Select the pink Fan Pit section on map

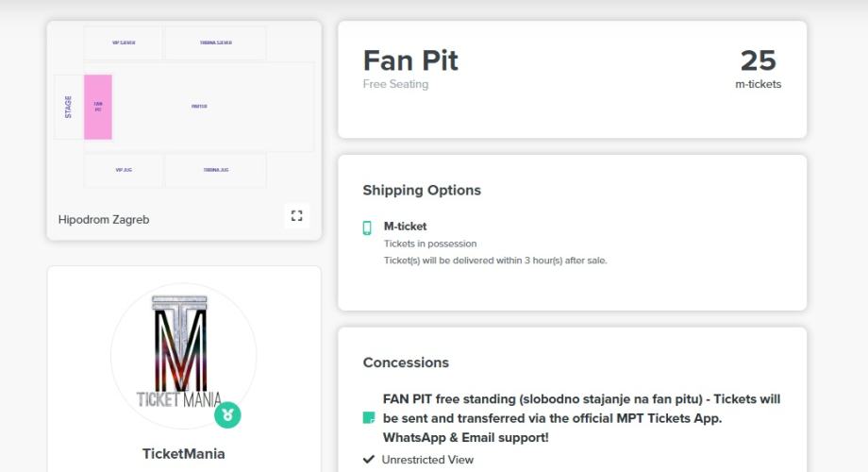click(98, 107)
